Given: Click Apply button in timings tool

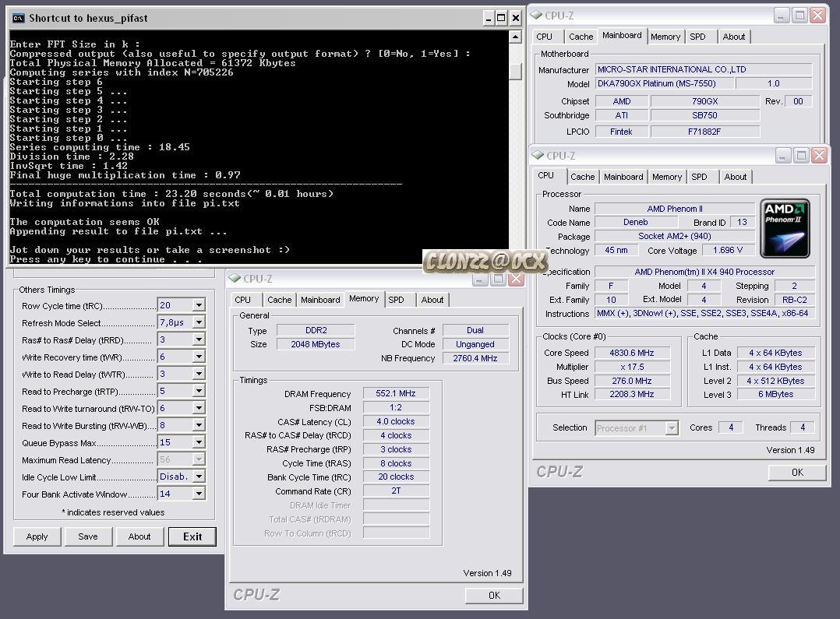Looking at the screenshot, I should [x=37, y=536].
